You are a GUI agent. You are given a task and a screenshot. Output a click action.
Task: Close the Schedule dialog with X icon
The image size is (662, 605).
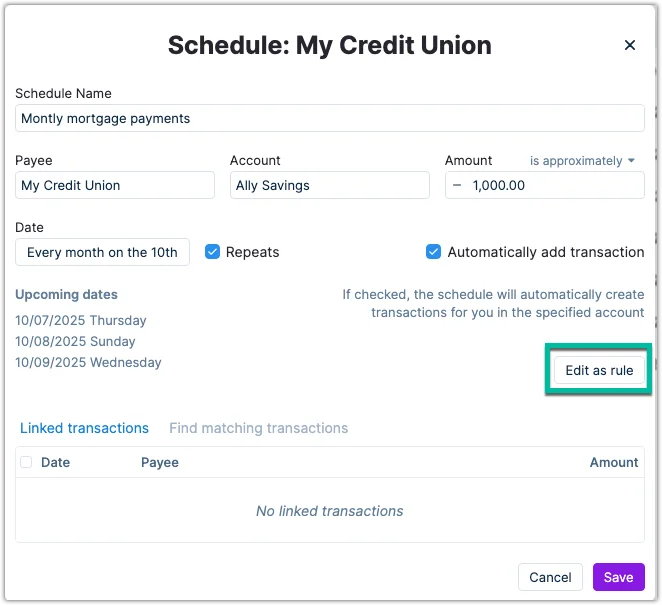630,45
